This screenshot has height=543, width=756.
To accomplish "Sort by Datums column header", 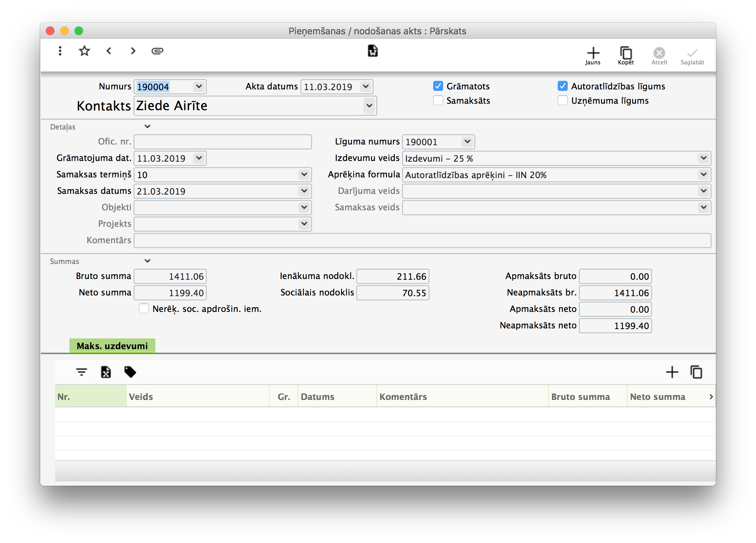I will (337, 396).
